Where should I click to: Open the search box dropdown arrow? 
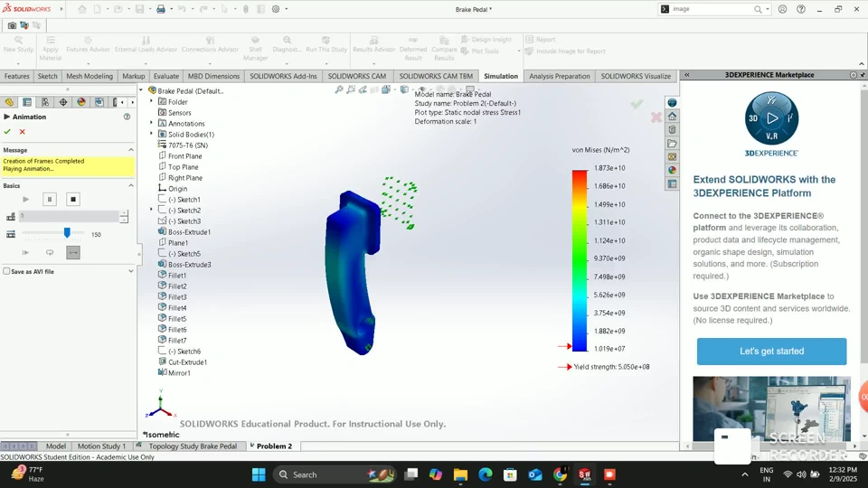point(768,9)
